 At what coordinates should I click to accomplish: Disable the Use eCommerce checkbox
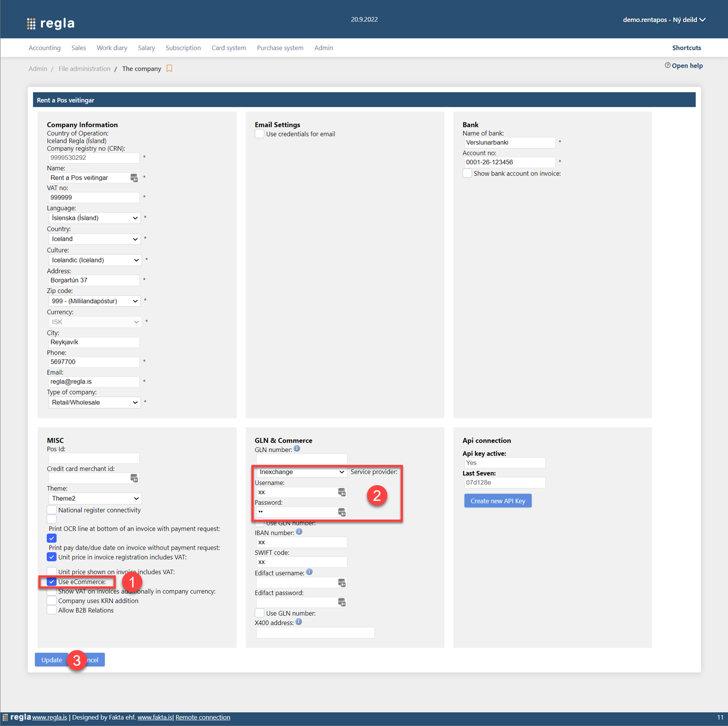point(51,581)
